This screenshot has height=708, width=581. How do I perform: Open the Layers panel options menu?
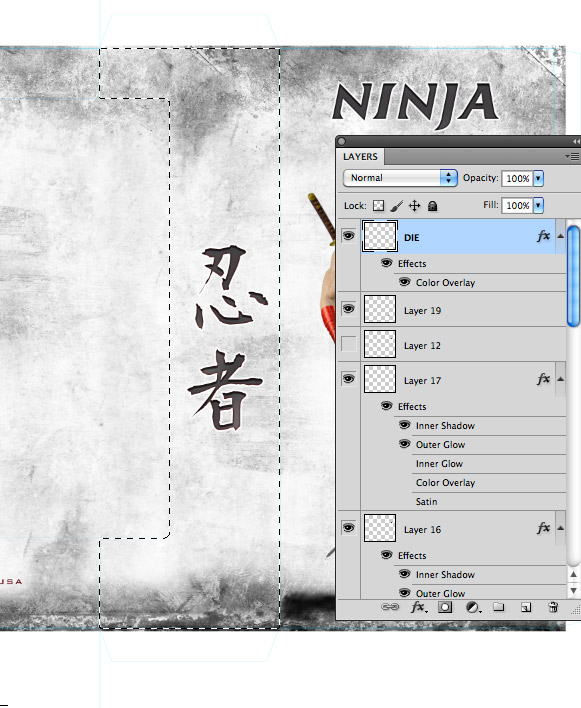point(572,156)
